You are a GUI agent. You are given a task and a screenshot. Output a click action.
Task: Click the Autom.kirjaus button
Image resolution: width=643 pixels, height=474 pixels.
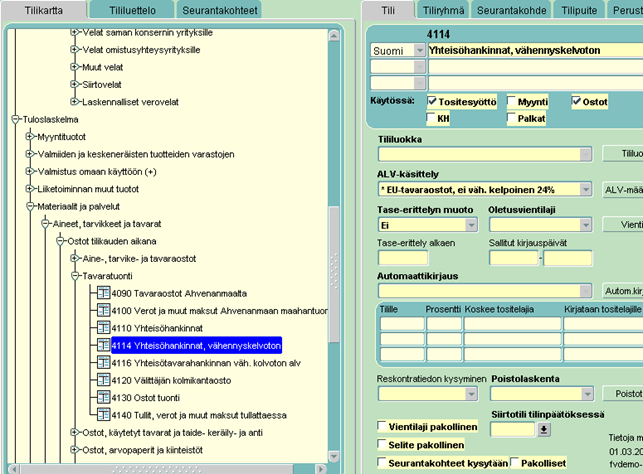click(x=623, y=291)
